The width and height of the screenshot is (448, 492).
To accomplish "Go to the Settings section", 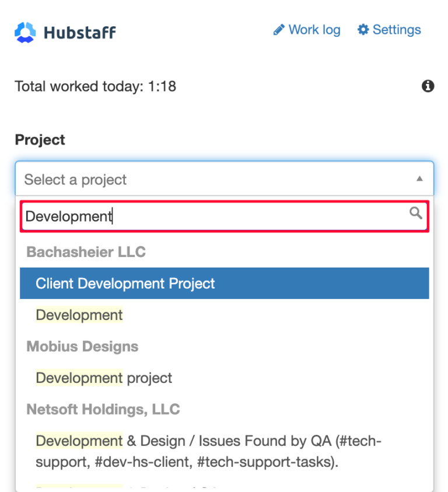I will [x=397, y=29].
